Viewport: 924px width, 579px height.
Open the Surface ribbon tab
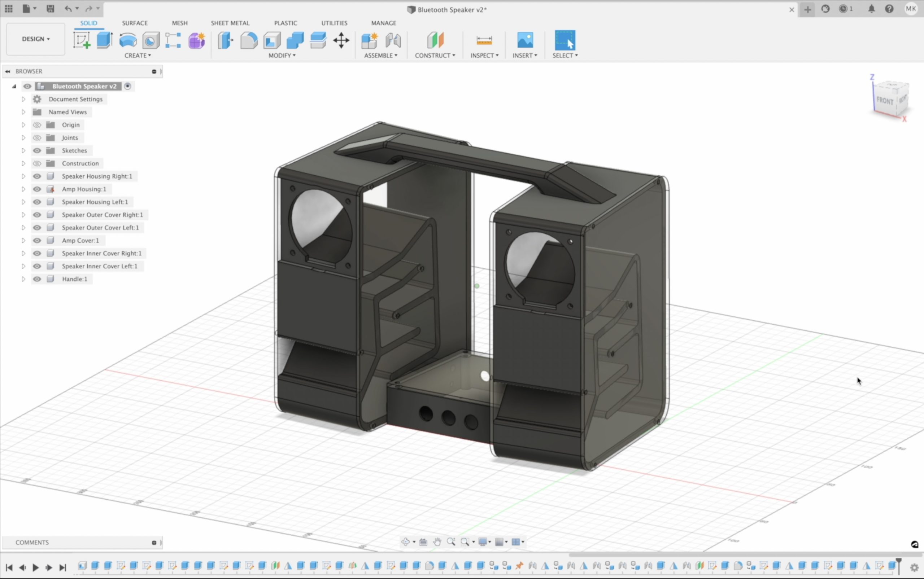(135, 23)
